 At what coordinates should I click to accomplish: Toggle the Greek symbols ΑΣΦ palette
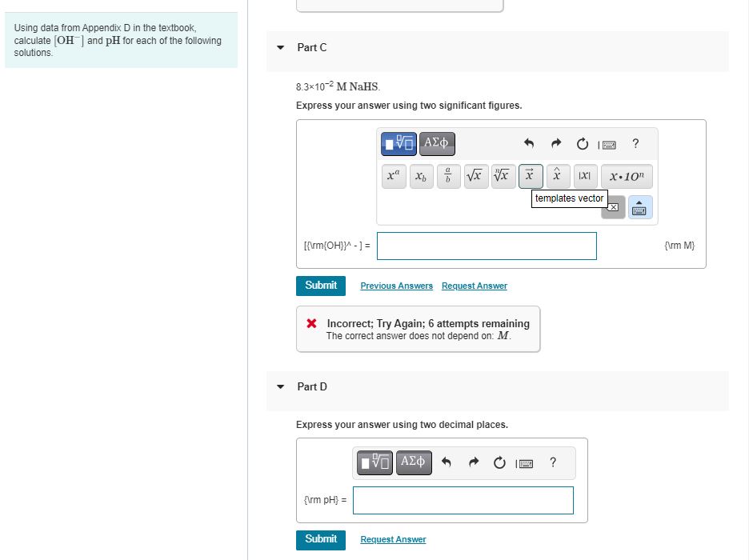436,143
